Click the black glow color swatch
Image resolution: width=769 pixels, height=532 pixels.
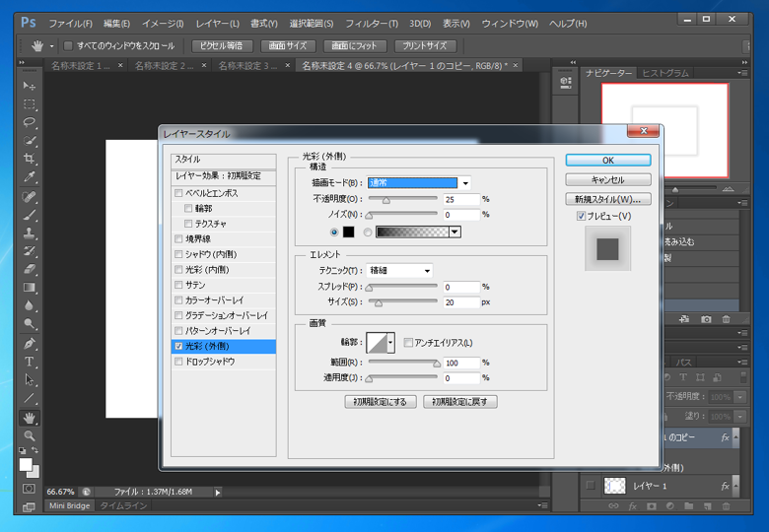(348, 233)
